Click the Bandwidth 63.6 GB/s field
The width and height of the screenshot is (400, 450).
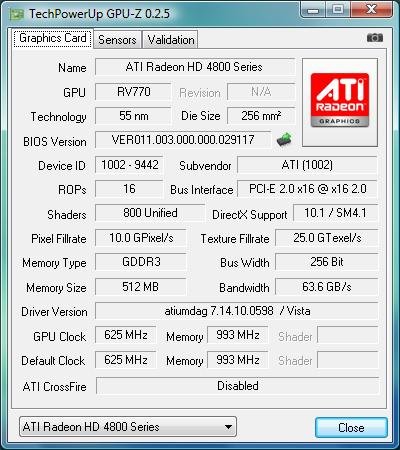pos(327,287)
